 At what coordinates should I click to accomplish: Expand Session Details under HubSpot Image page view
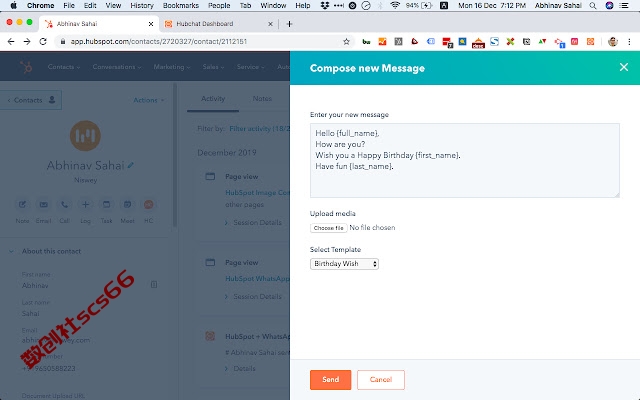pos(253,222)
